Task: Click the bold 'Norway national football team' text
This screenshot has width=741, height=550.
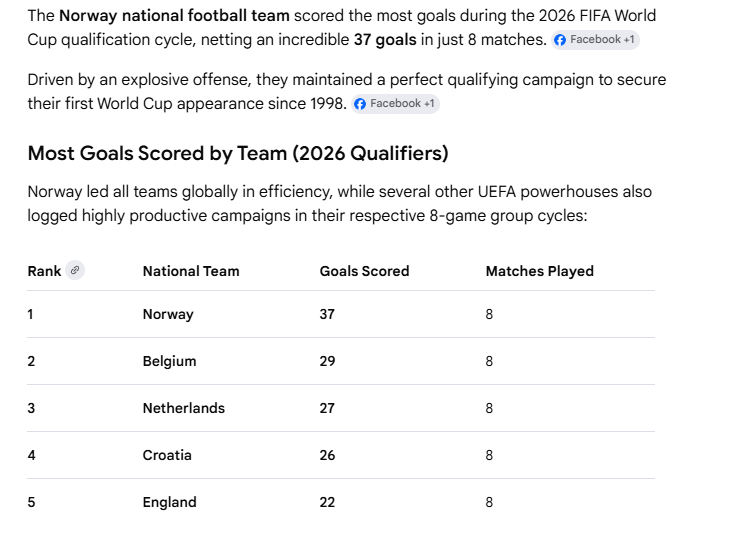Action: [174, 16]
